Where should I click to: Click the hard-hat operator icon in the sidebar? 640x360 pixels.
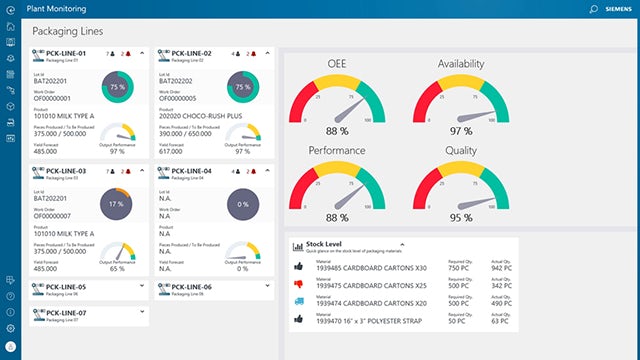[x=11, y=58]
